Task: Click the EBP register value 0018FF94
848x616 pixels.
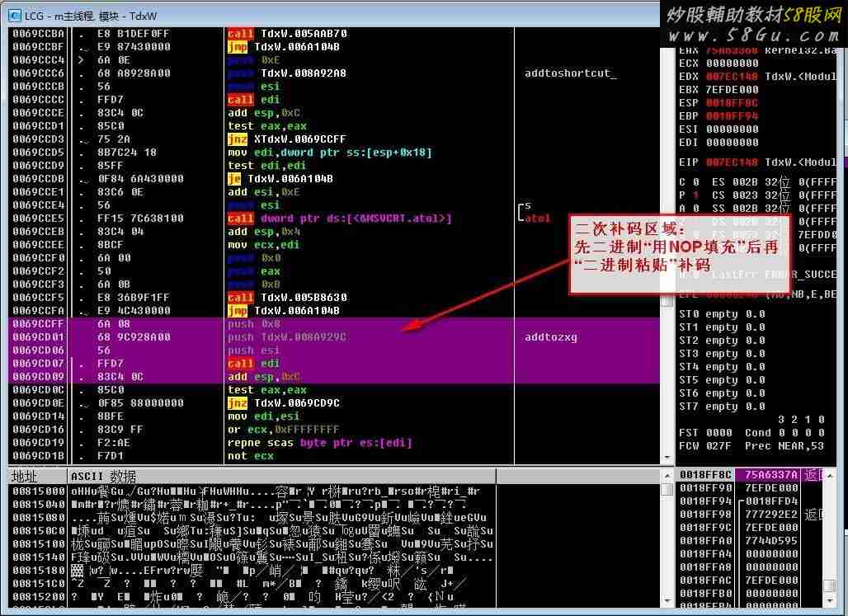Action: (733, 116)
